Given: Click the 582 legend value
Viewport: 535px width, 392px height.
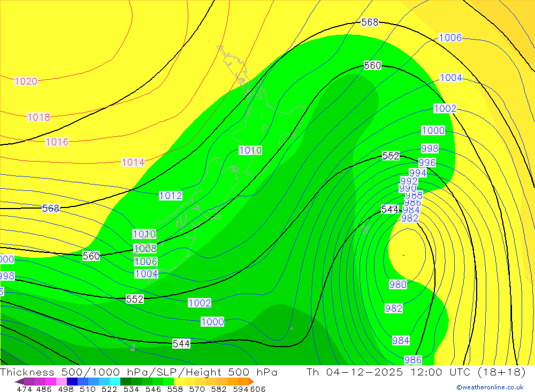Looking at the screenshot, I should (x=219, y=389).
